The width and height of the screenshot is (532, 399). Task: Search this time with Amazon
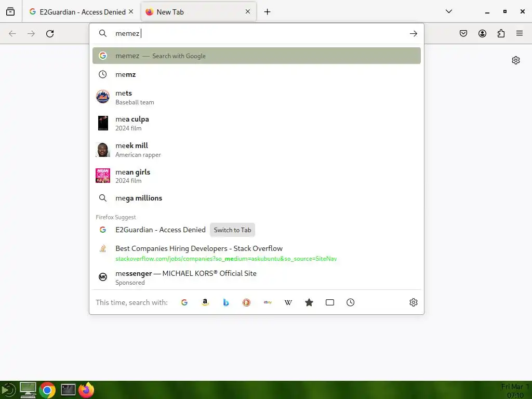(205, 302)
